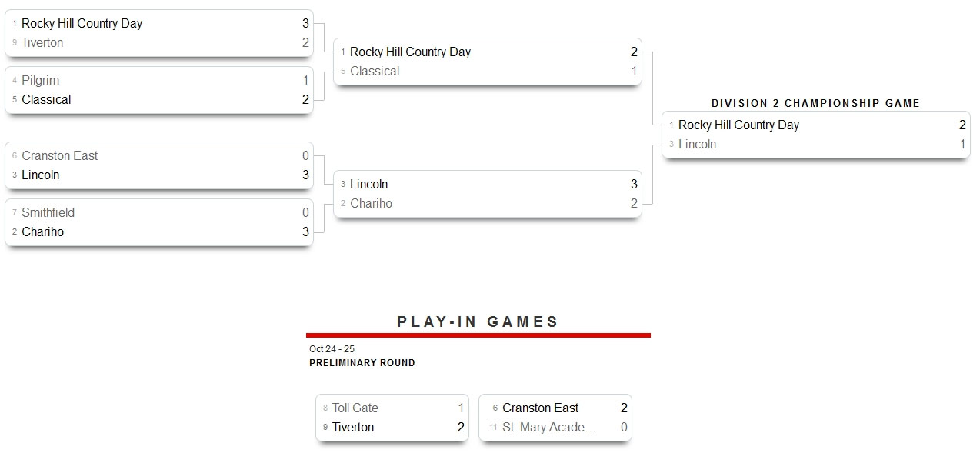Click the Play-In Games section heading
This screenshot has height=453, width=980.
478,322
